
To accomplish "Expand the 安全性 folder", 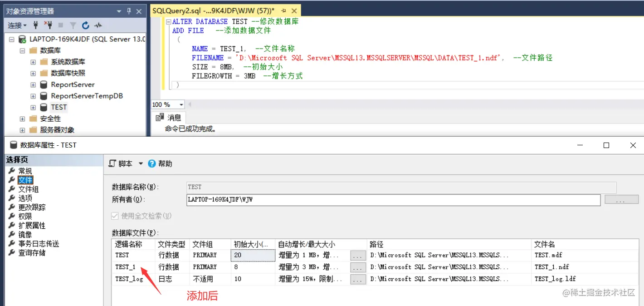I will (x=22, y=119).
